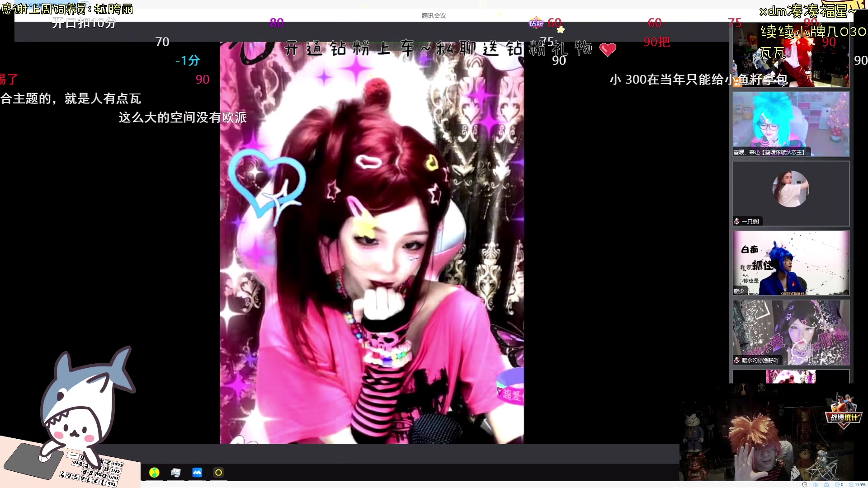Open the blue Tencent Meeting taskbar icon
The image size is (868, 488).
pos(197,473)
